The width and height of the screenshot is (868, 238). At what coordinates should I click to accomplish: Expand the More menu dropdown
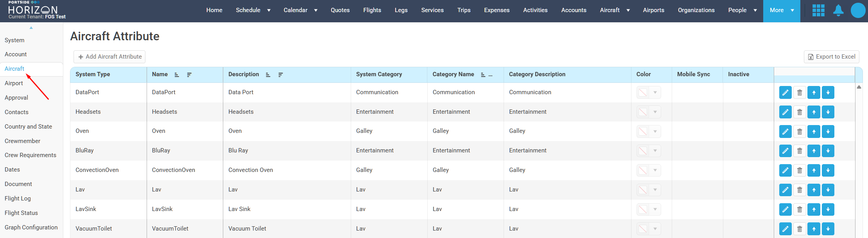(792, 11)
